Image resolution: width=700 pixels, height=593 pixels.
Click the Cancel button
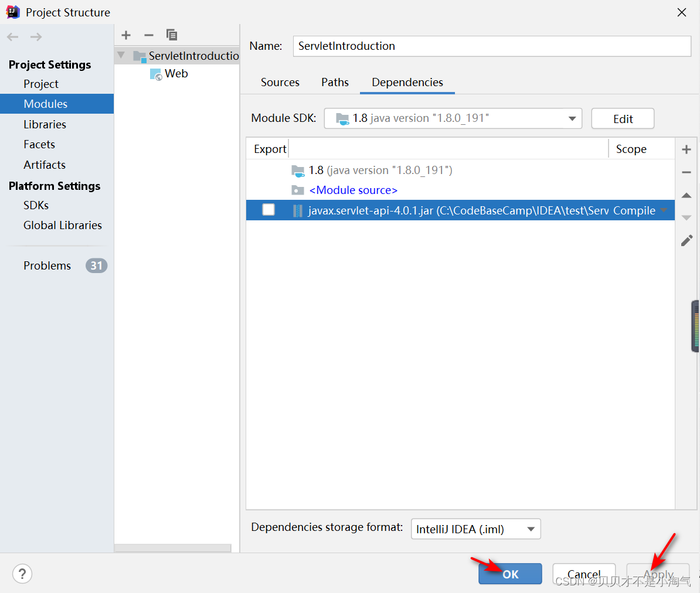584,574
